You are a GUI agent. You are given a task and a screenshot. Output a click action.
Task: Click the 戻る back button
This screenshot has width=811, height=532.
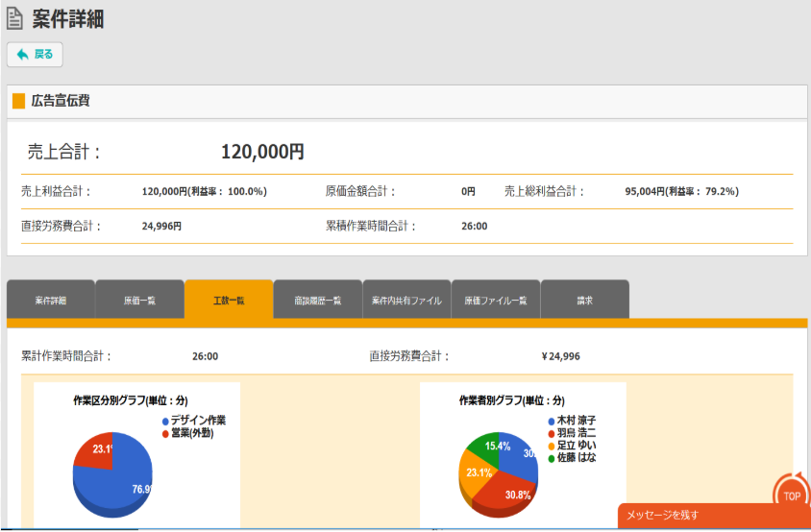[x=35, y=55]
